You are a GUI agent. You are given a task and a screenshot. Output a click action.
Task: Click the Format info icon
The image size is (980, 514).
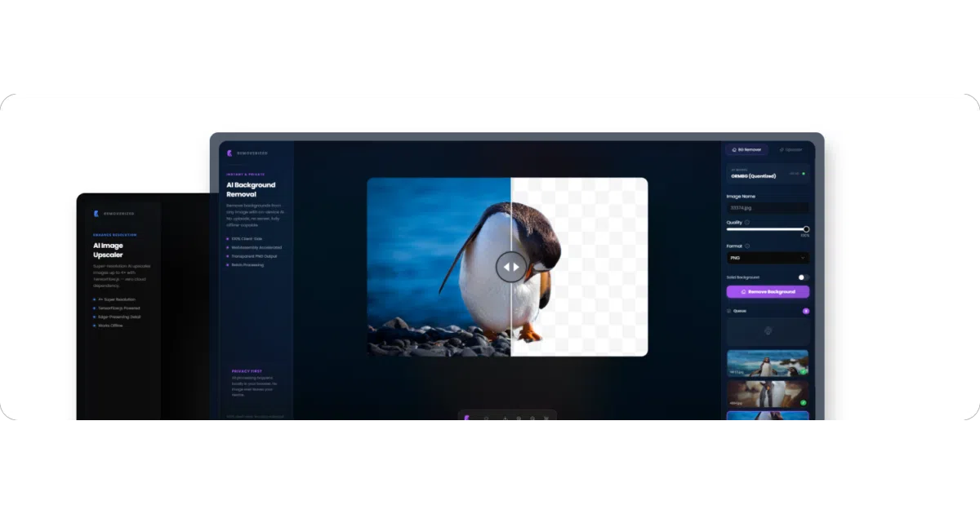click(x=748, y=246)
